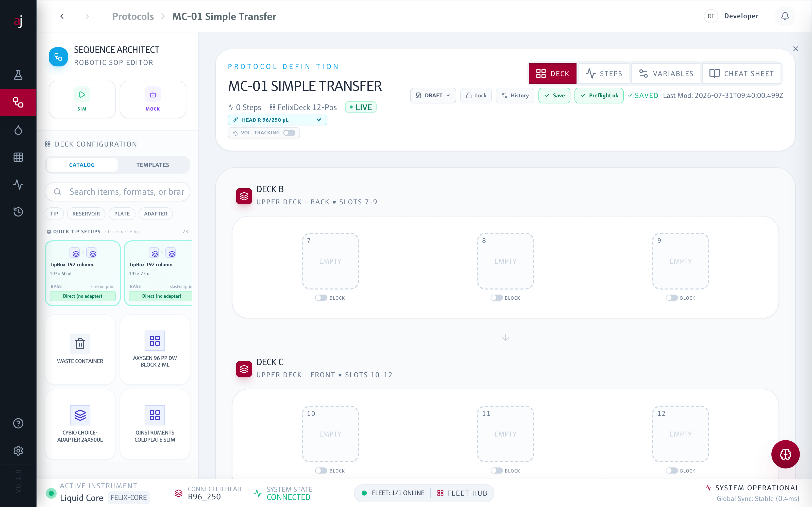
Task: Open the brain assistant floating button
Action: [x=785, y=454]
